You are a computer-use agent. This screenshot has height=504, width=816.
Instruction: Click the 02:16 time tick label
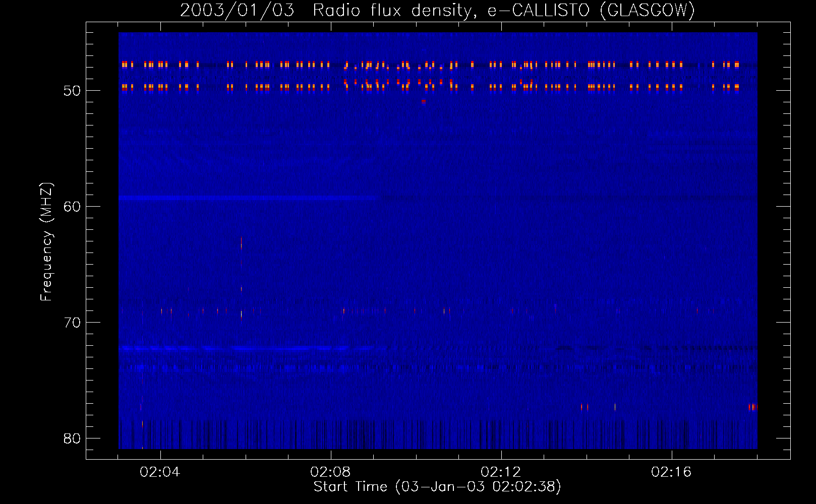672,472
